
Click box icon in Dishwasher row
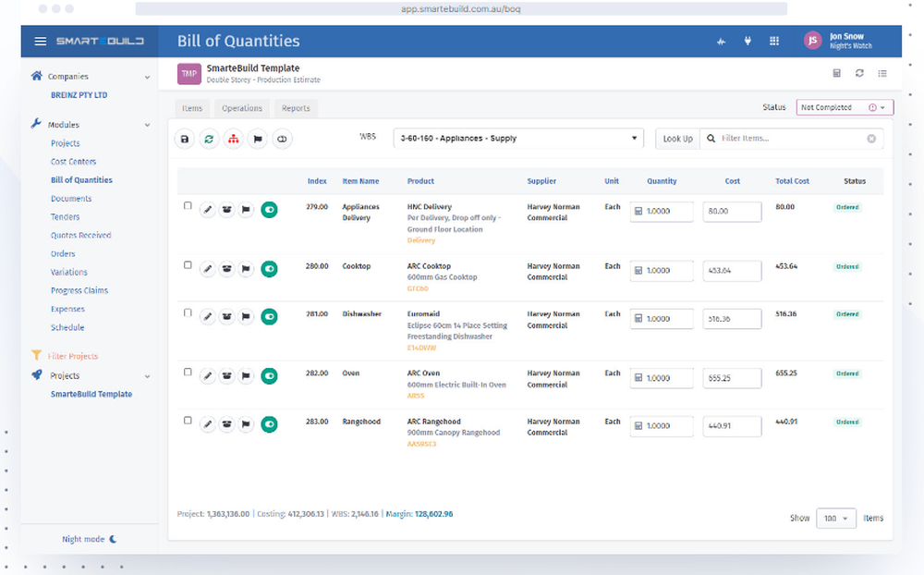pyautogui.click(x=227, y=317)
